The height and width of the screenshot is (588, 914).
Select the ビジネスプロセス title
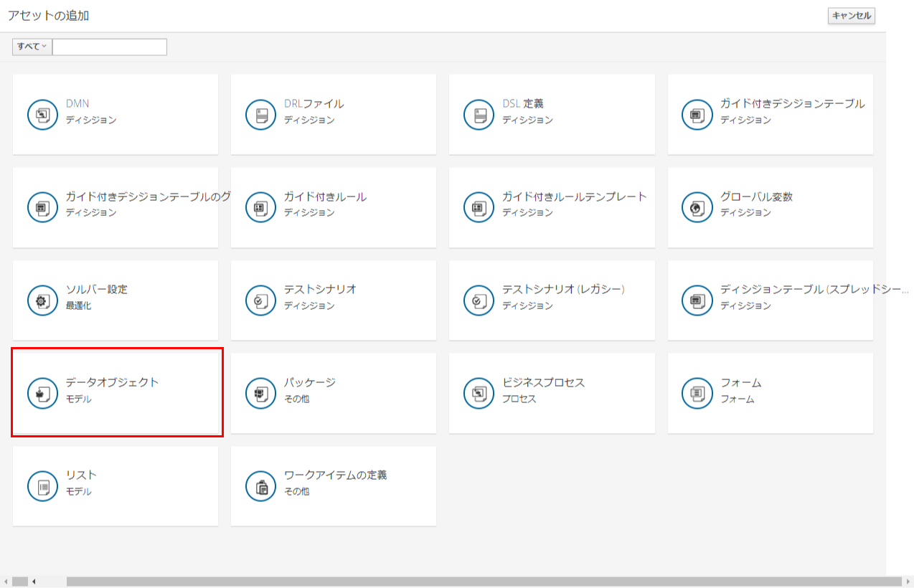point(543,383)
